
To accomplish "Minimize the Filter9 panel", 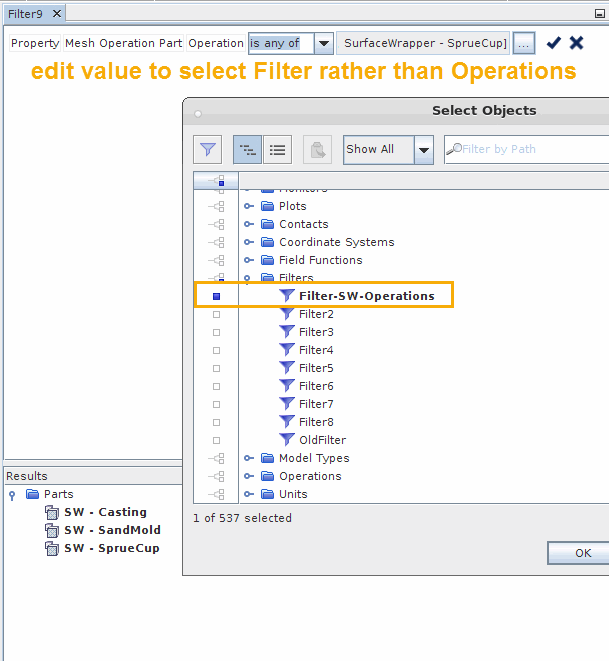I will tap(599, 14).
